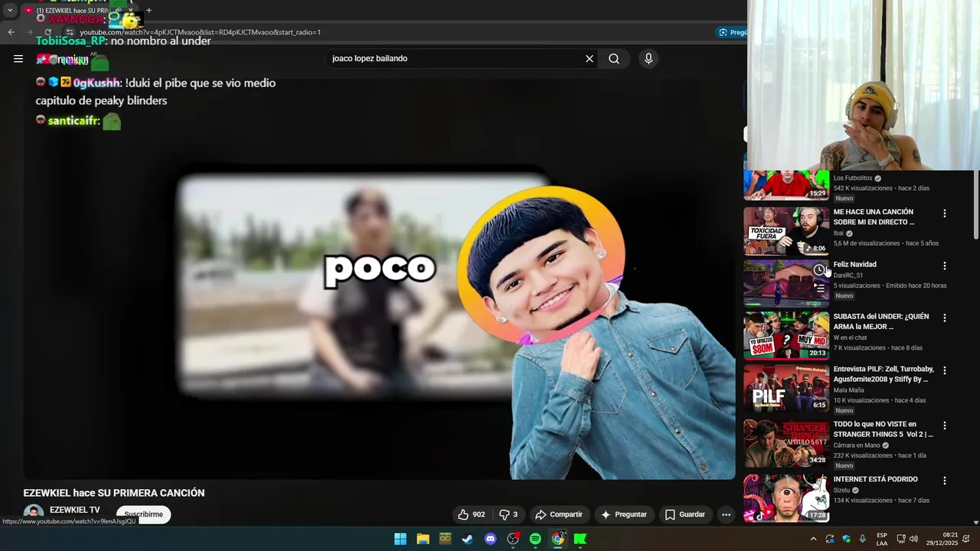
Task: Click title EZEWKIEL hace SU PRIMERA CANCIÓN
Action: pos(114,493)
